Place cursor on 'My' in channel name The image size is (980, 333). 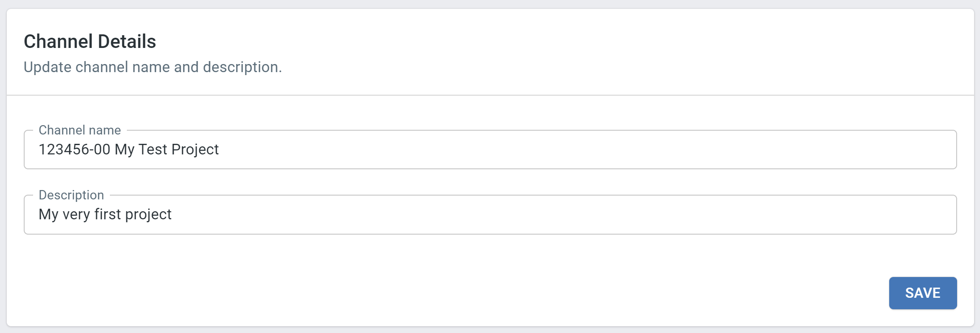(x=124, y=150)
